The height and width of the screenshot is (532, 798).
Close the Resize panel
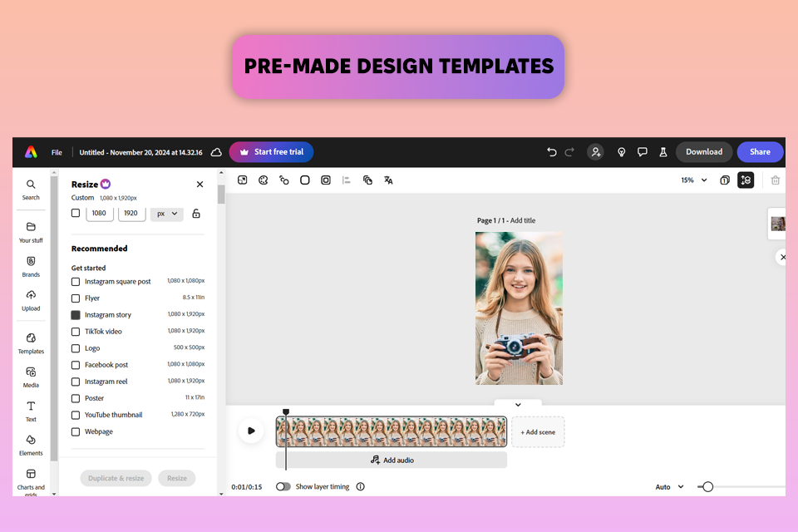coord(200,185)
